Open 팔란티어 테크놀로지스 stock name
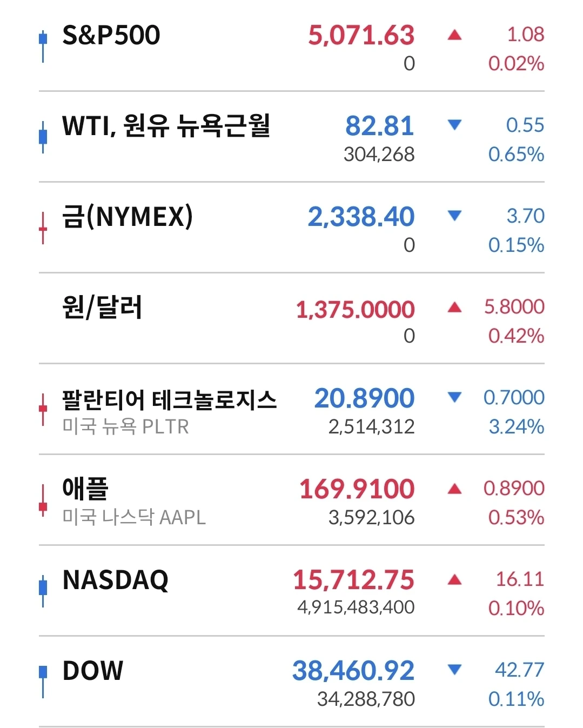The width and height of the screenshot is (583, 728). (x=169, y=400)
